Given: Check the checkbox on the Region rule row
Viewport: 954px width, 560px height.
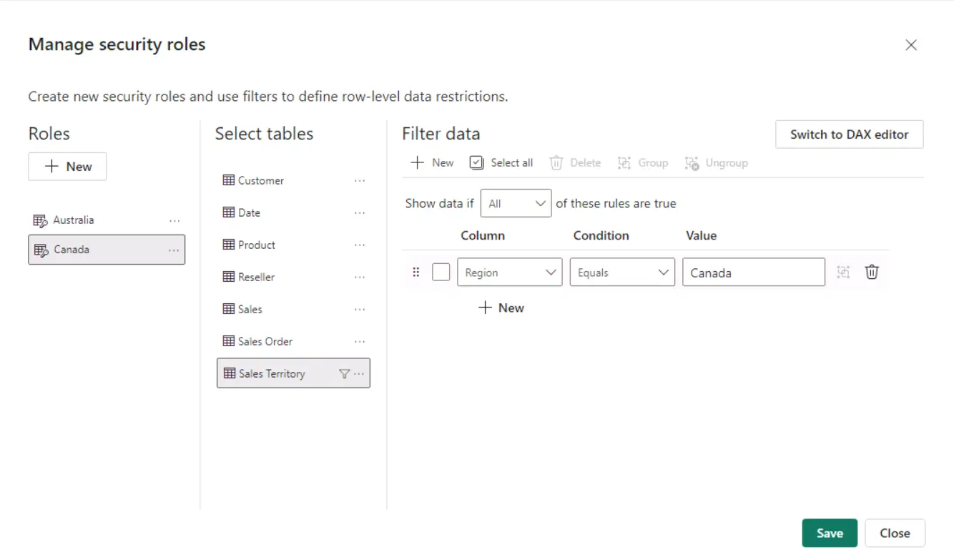Looking at the screenshot, I should click(441, 272).
